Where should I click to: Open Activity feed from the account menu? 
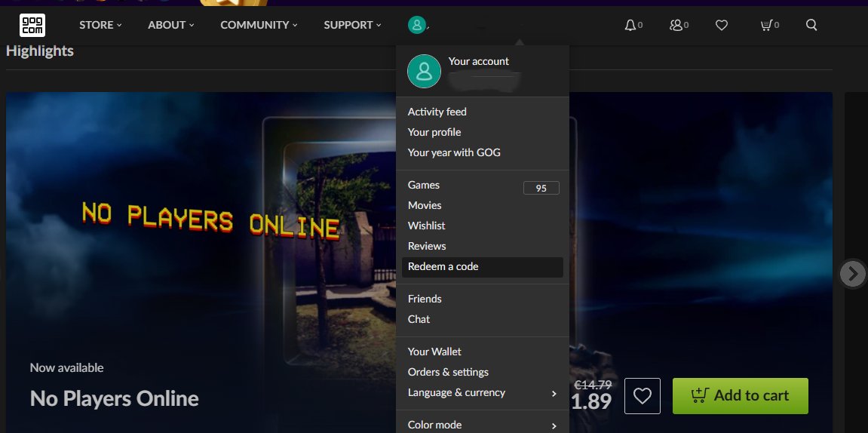coord(437,112)
